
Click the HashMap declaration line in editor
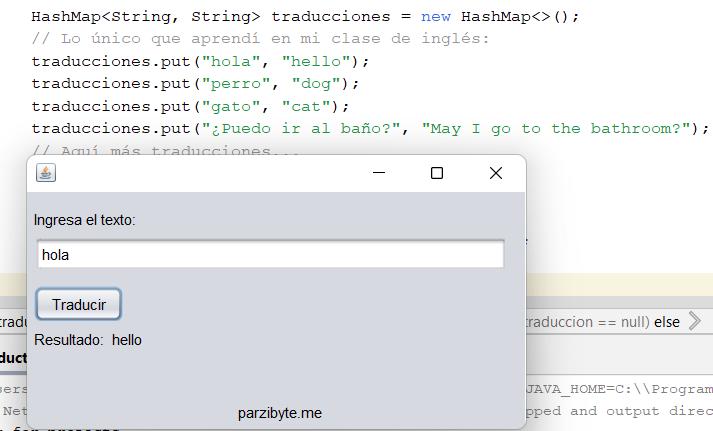point(306,17)
